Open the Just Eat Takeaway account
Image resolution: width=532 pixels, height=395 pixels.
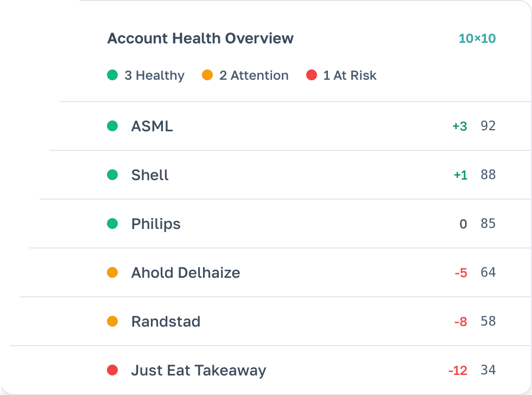click(x=199, y=371)
